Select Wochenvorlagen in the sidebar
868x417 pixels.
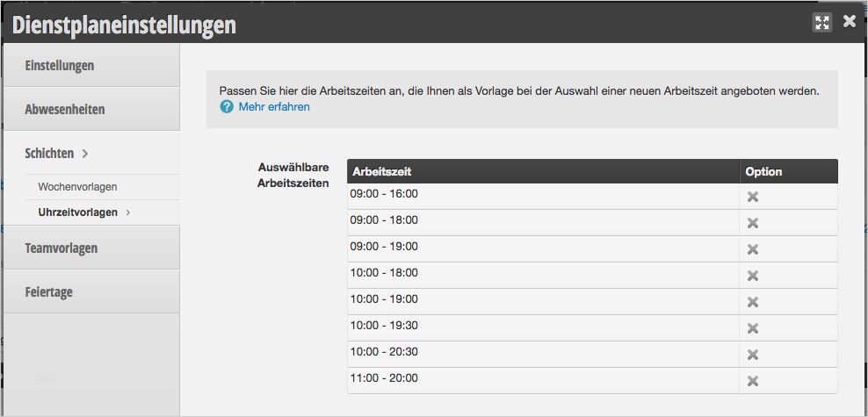pyautogui.click(x=77, y=187)
